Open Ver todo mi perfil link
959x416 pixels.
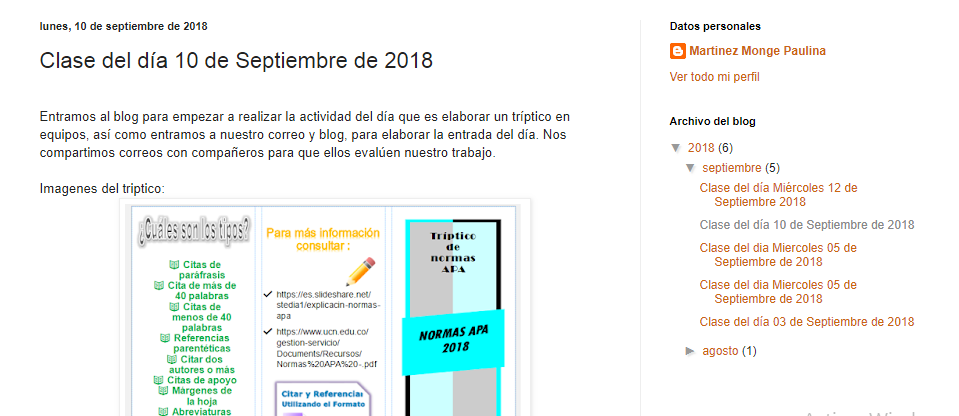[x=714, y=77]
